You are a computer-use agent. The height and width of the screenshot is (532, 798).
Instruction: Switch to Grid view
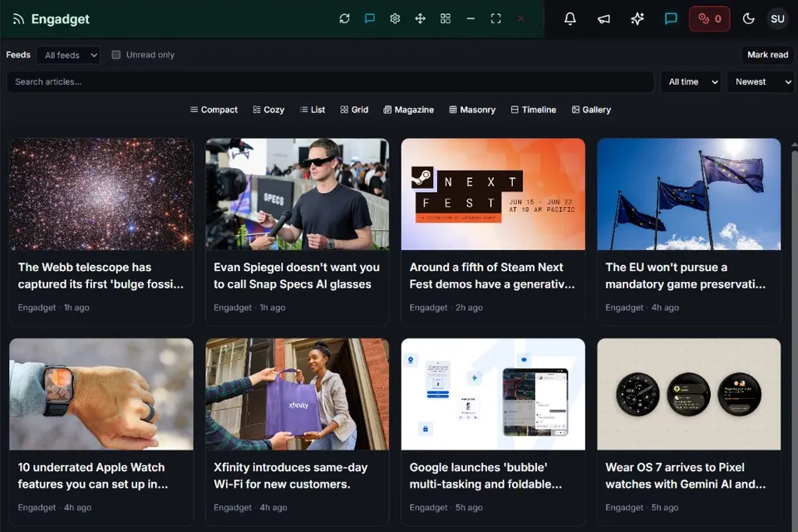(354, 110)
